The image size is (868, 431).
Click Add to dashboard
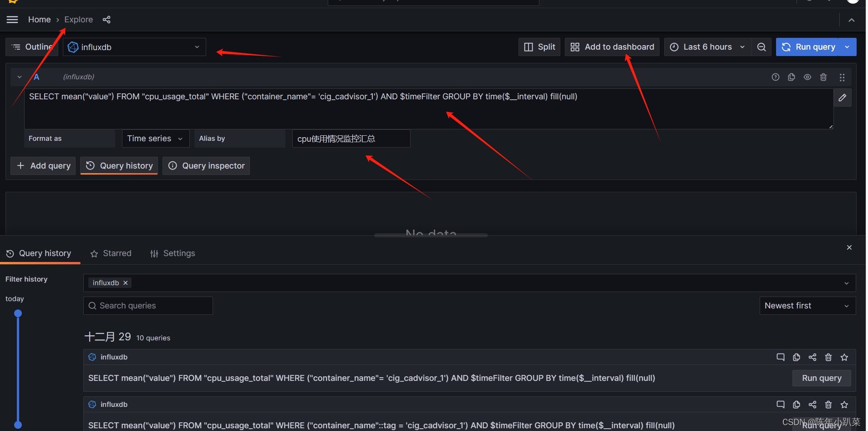click(612, 47)
